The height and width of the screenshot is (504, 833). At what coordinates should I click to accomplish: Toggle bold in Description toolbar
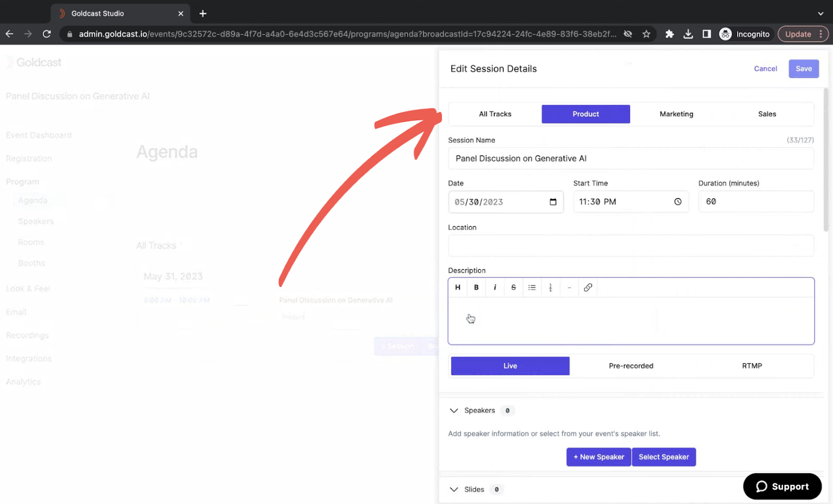click(476, 287)
